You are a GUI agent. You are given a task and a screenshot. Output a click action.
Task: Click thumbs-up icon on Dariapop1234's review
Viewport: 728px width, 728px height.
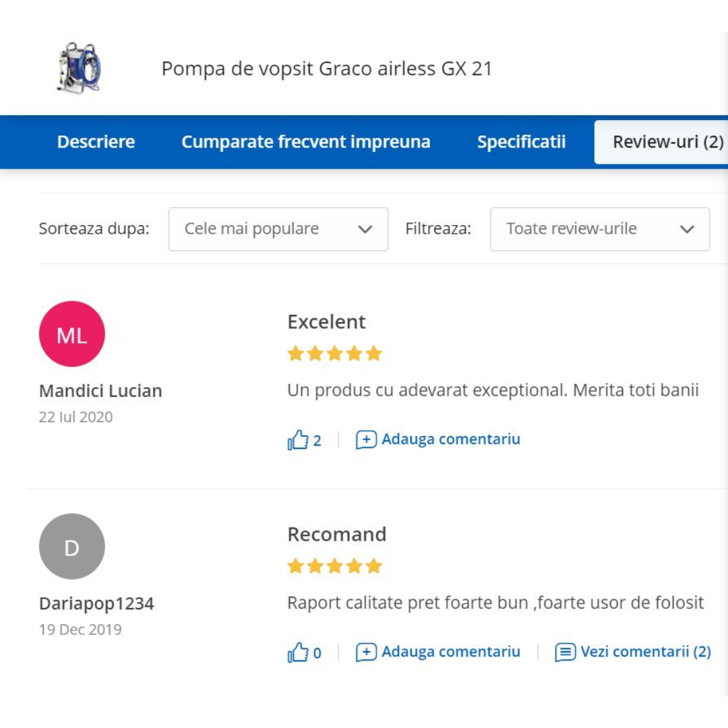tap(297, 653)
